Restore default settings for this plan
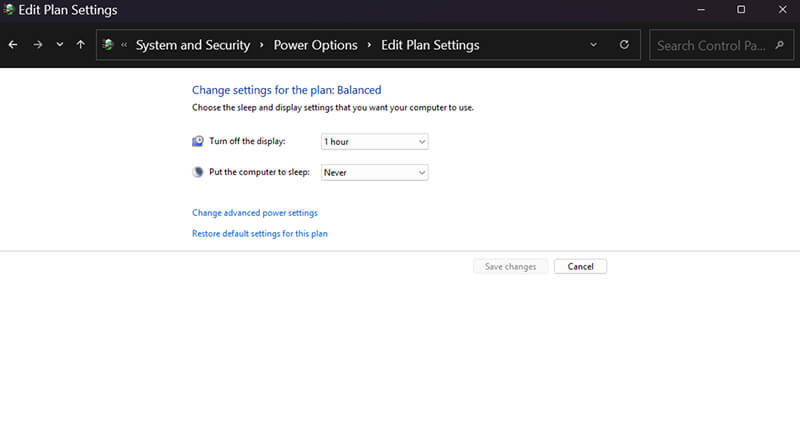 pos(260,234)
